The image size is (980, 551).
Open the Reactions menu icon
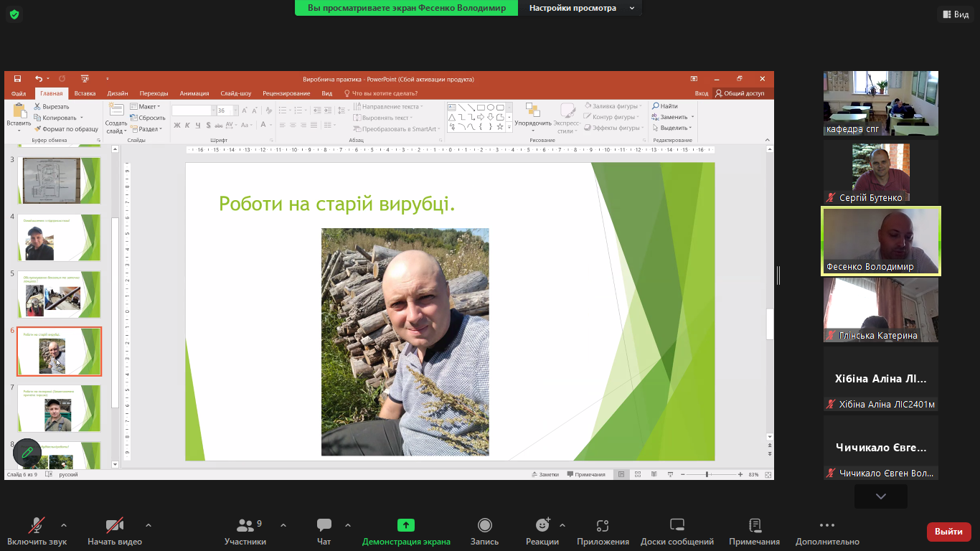[x=542, y=526]
